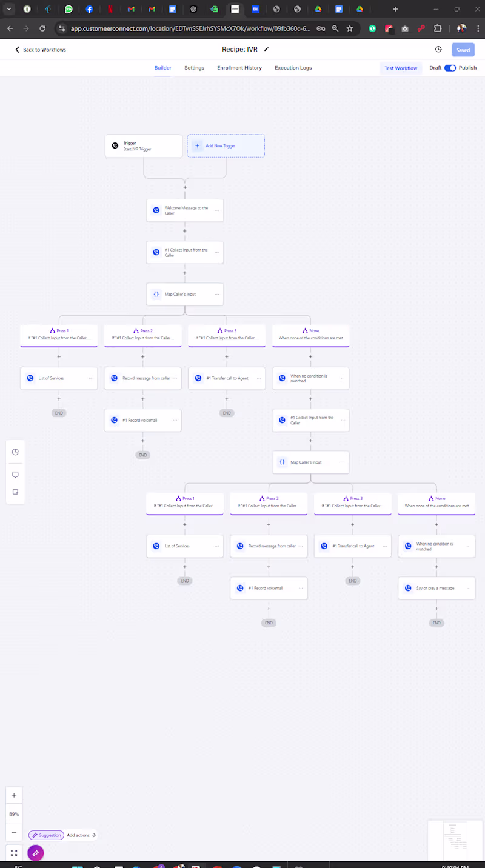Open options menu on Say or play a message
The width and height of the screenshot is (485, 868).
(468, 588)
